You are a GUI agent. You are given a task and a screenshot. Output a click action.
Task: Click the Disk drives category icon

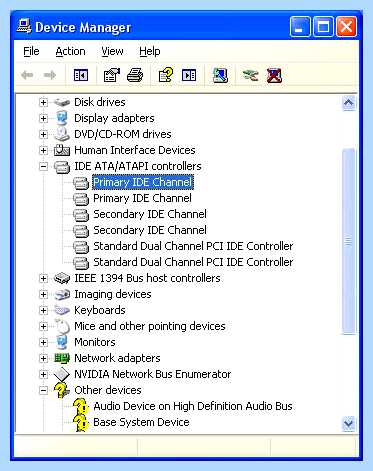coord(62,102)
